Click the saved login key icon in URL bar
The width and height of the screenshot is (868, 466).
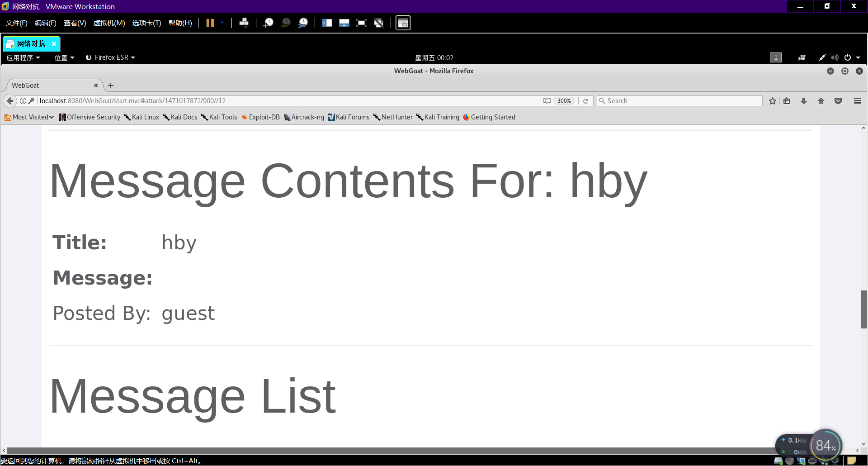(x=31, y=101)
